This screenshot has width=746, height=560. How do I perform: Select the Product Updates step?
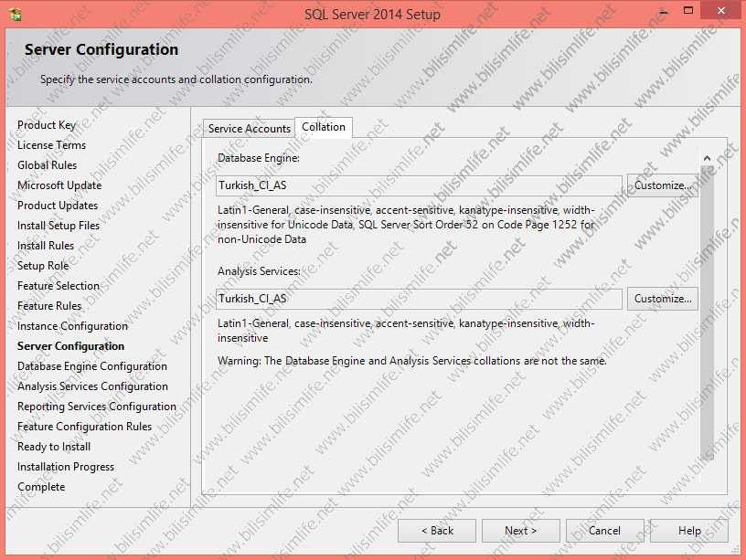(x=58, y=206)
